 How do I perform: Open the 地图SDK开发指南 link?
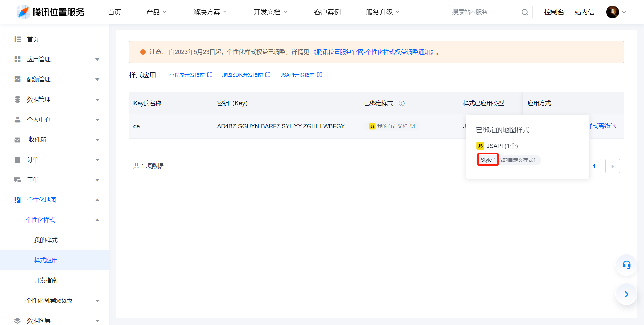242,75
